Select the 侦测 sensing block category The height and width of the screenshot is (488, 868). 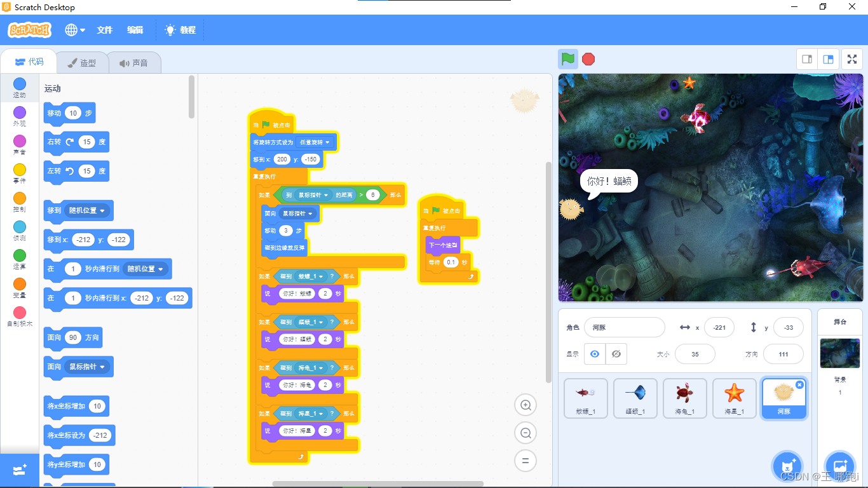(20, 231)
